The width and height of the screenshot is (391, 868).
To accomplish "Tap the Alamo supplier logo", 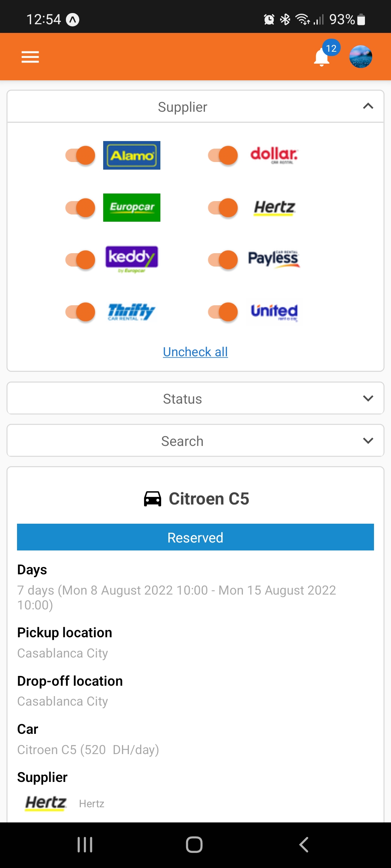I will pyautogui.click(x=132, y=156).
